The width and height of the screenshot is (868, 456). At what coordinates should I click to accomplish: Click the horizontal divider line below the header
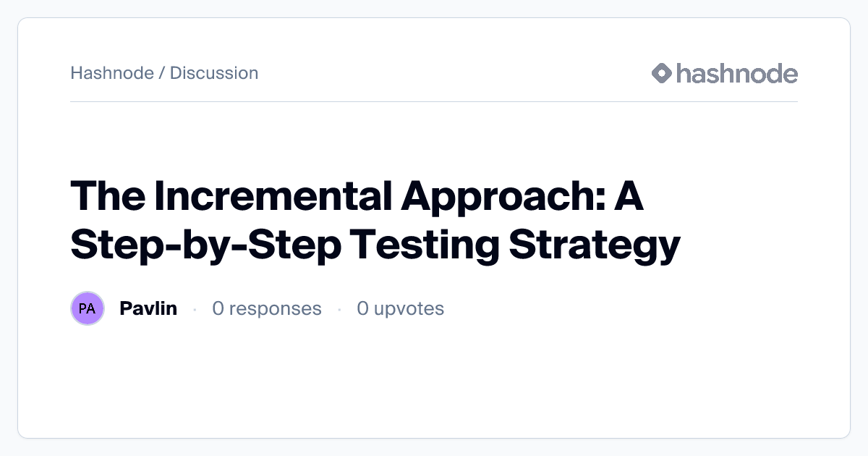point(434,102)
